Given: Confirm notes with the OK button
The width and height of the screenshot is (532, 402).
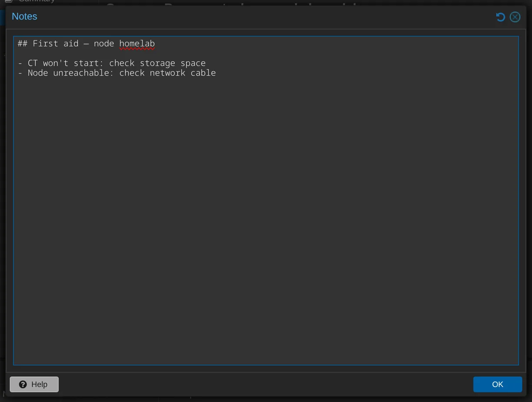Looking at the screenshot, I should click(498, 384).
